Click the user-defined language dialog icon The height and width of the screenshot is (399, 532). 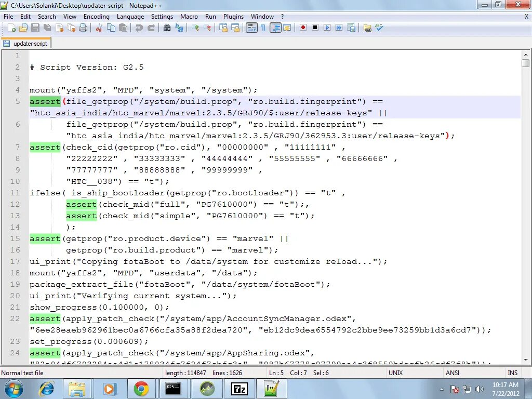[287, 28]
